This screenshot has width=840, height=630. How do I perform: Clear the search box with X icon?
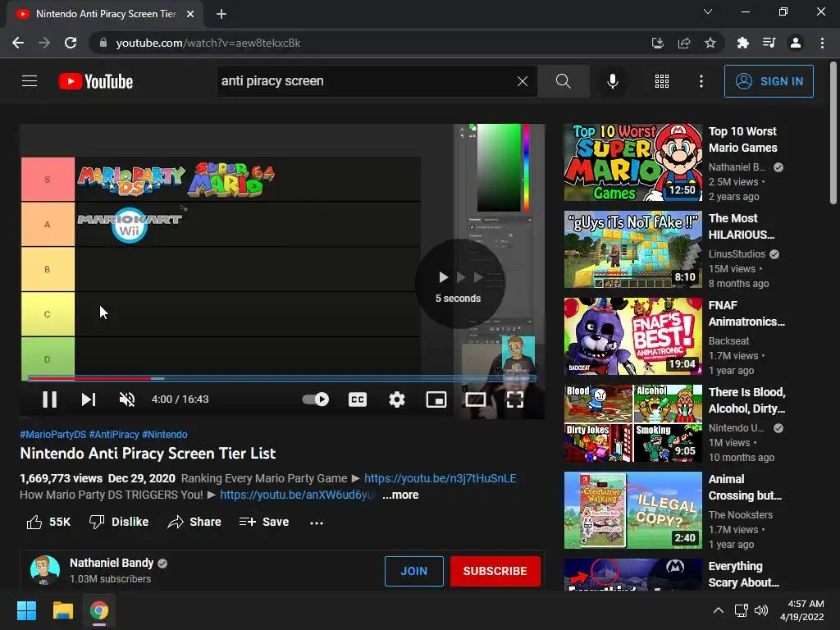tap(523, 81)
